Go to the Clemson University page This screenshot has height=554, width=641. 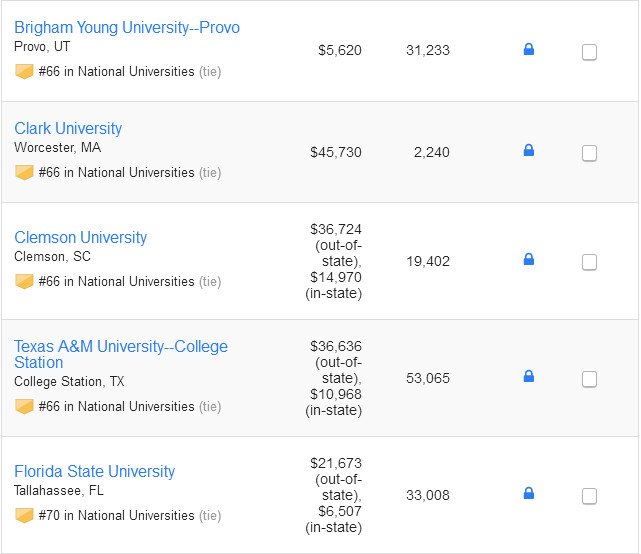[80, 237]
